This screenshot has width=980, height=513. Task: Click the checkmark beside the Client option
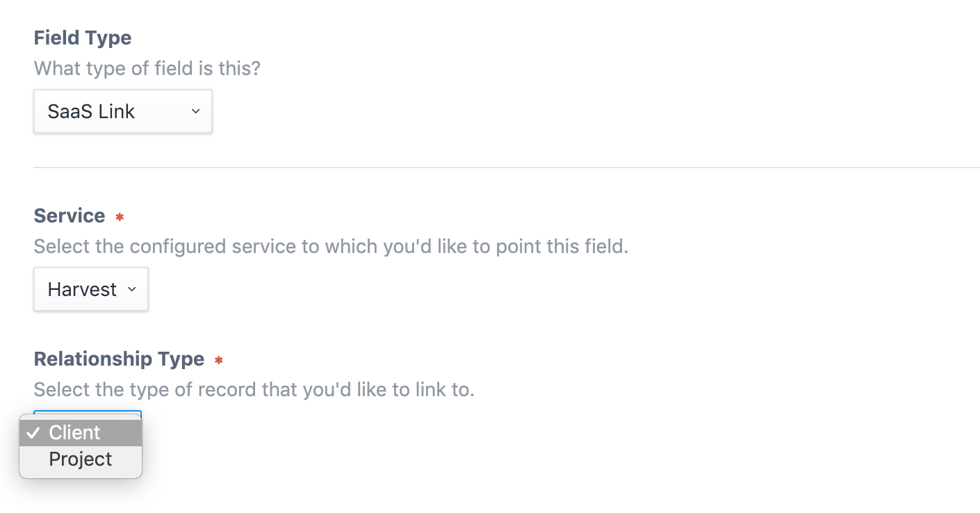(32, 432)
